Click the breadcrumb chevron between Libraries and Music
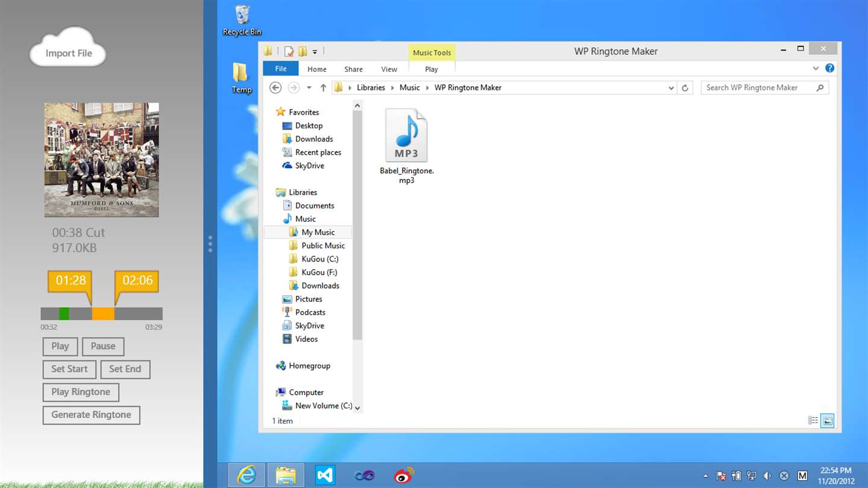The image size is (868, 488). [392, 88]
